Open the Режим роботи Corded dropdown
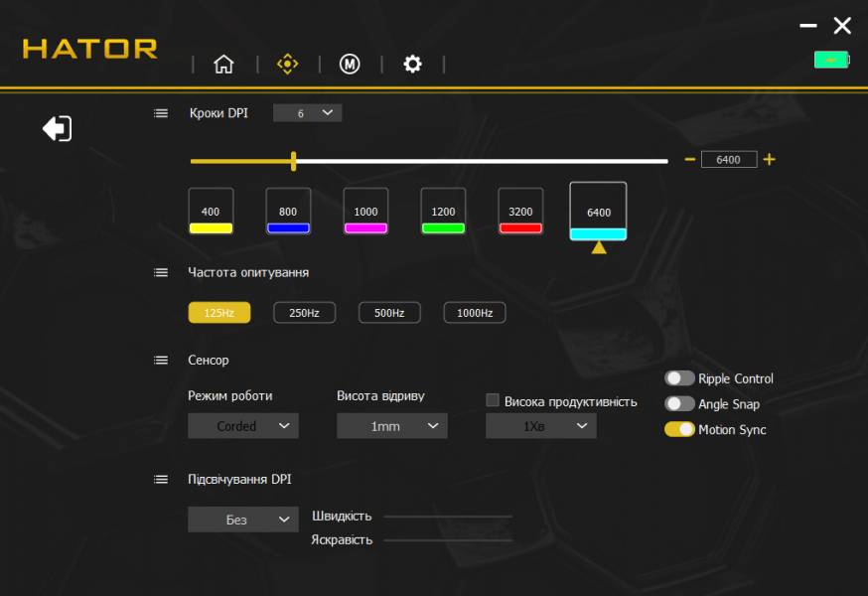 (243, 426)
